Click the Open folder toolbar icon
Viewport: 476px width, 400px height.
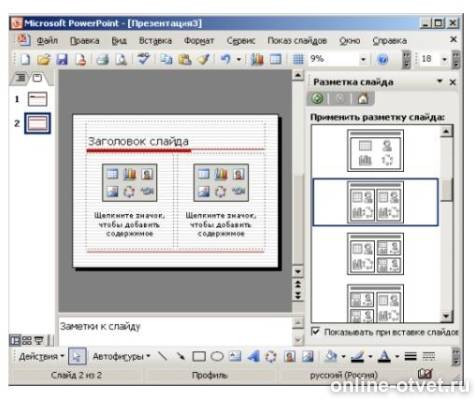tap(43, 59)
